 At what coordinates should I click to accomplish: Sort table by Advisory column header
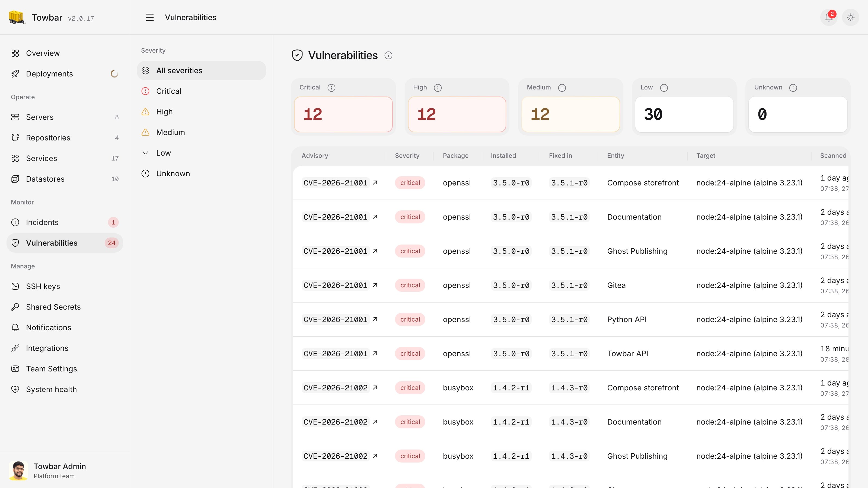click(315, 156)
